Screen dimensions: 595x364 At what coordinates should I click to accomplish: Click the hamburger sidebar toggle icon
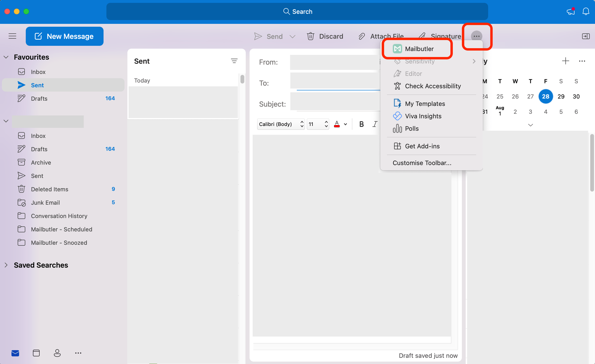click(x=12, y=36)
